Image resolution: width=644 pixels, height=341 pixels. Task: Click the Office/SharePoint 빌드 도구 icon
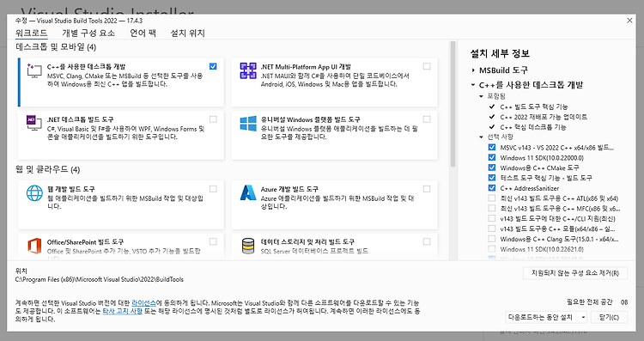click(x=34, y=246)
